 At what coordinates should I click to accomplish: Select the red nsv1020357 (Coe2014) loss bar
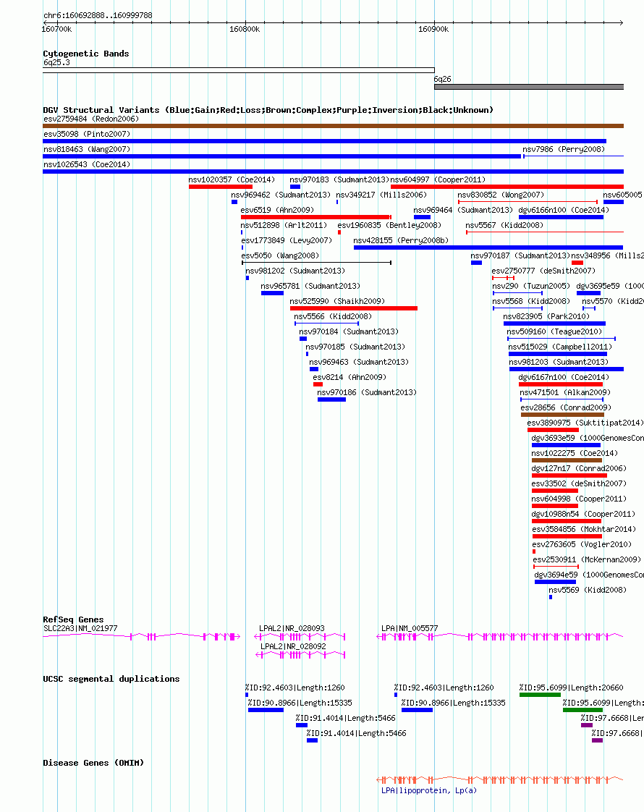coord(221,187)
